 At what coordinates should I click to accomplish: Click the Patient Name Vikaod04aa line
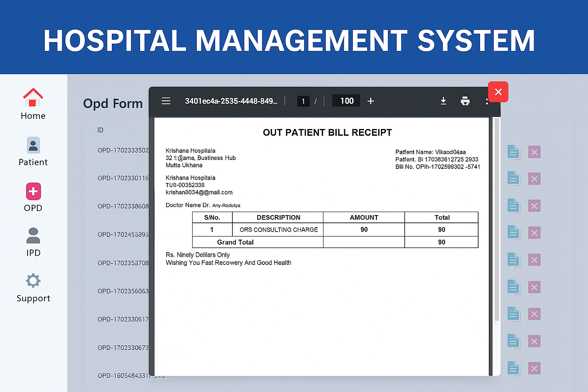(x=431, y=152)
